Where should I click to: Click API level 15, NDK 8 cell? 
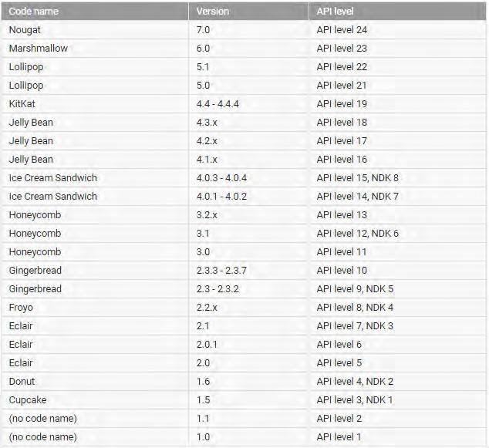[x=397, y=178]
